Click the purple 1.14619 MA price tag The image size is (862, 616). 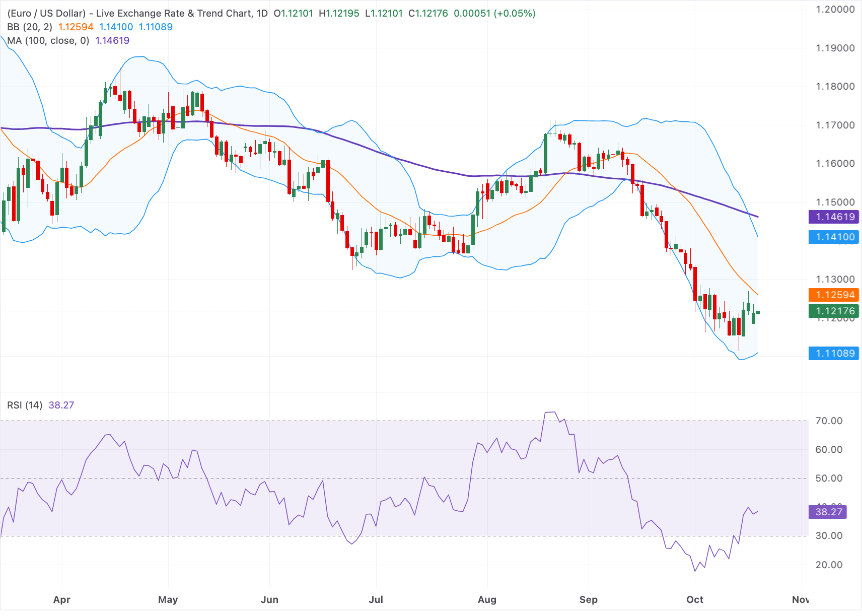coord(834,217)
